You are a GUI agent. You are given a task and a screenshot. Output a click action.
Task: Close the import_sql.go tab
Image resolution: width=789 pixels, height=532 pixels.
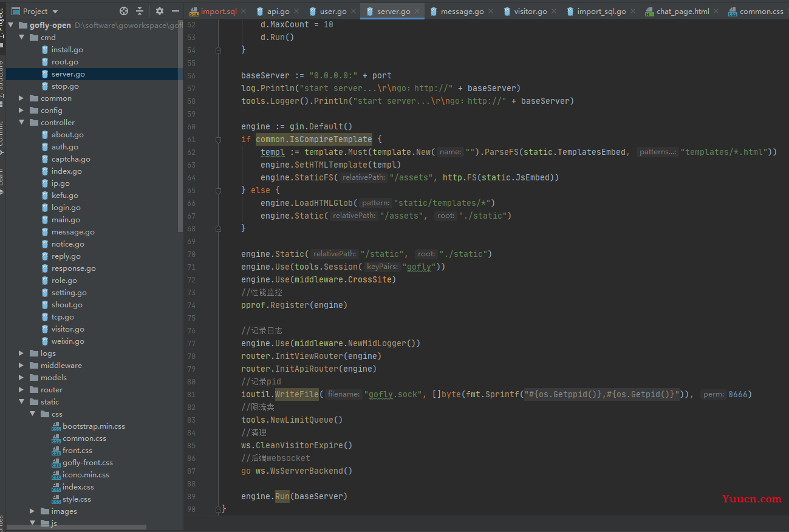click(x=633, y=12)
